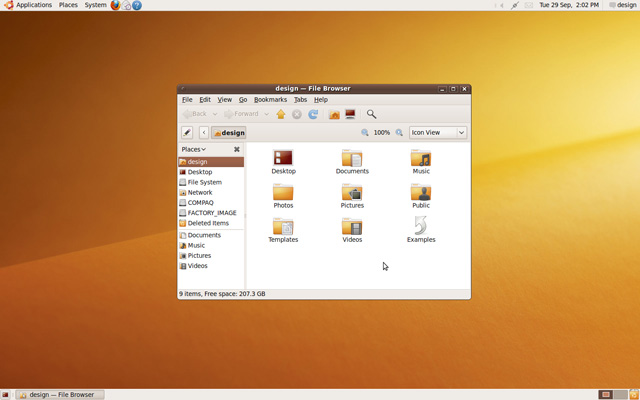
Task: Close the Places side pane
Action: point(237,149)
